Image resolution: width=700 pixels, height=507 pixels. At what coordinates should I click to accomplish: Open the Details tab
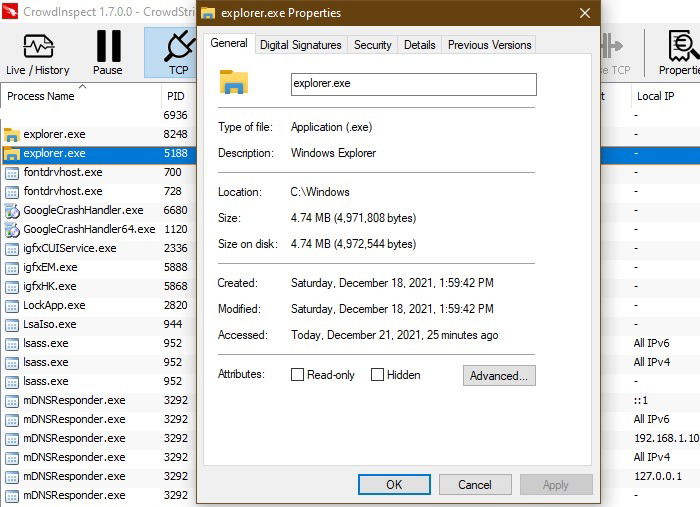pyautogui.click(x=420, y=45)
